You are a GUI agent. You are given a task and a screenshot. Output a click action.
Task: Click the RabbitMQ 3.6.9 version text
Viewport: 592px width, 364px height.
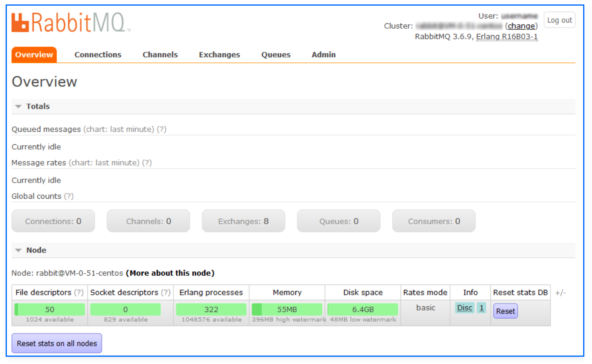click(x=443, y=37)
